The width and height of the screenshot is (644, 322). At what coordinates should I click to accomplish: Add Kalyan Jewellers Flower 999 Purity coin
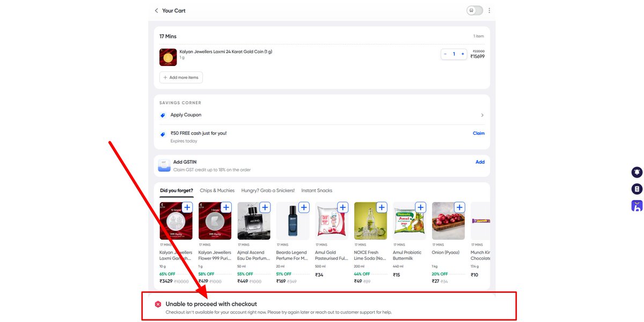click(x=226, y=207)
